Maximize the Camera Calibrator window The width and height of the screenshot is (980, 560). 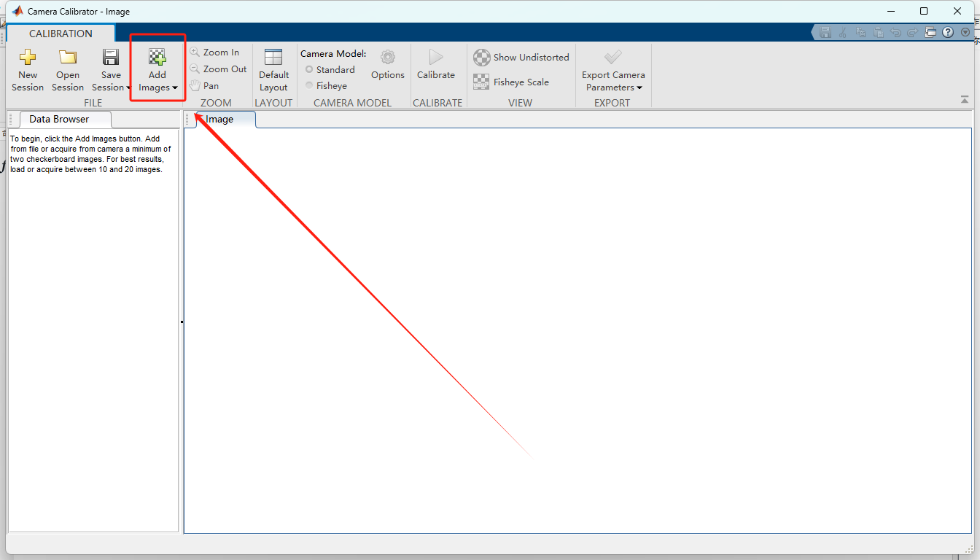pyautogui.click(x=924, y=11)
